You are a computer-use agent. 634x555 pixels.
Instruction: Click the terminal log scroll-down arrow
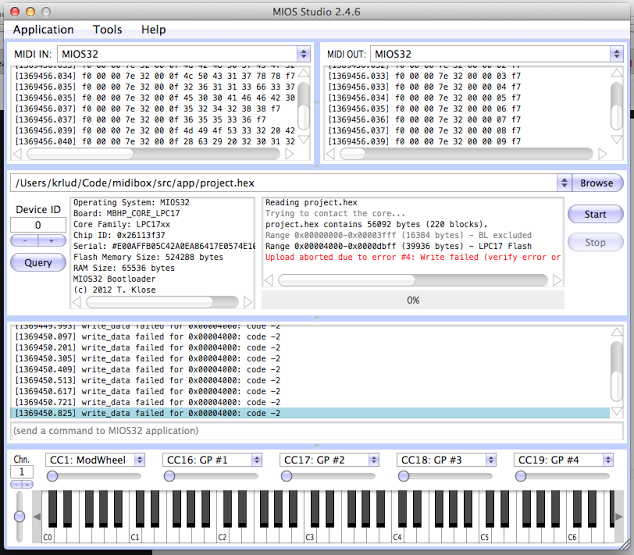[x=617, y=412]
